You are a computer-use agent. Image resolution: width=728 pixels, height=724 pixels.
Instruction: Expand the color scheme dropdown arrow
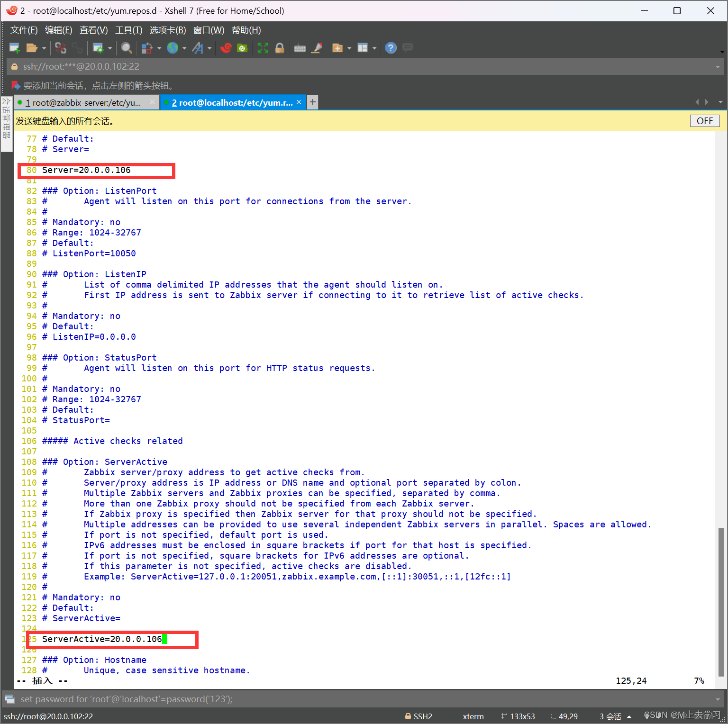[159, 48]
